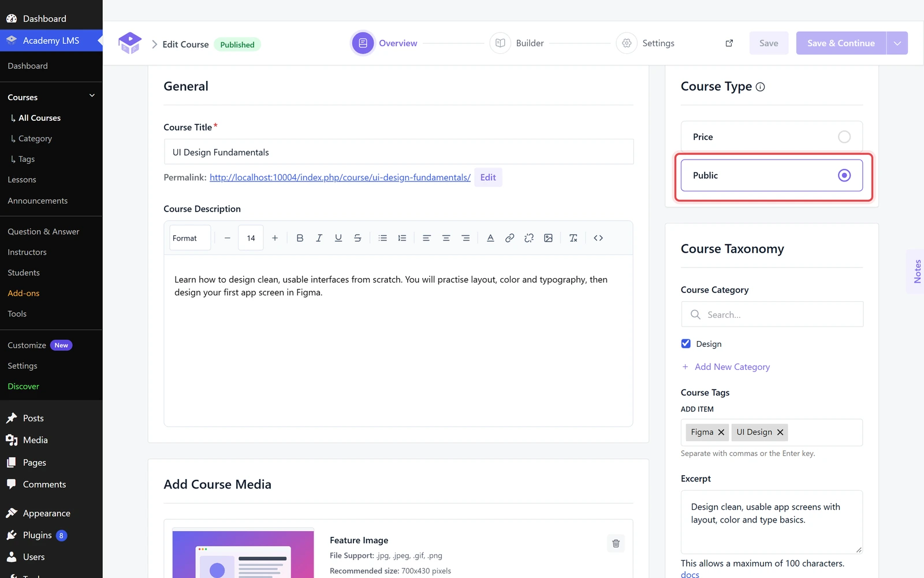Screen dimensions: 924x578
Task: Clear text formatting in editor
Action: coord(573,238)
